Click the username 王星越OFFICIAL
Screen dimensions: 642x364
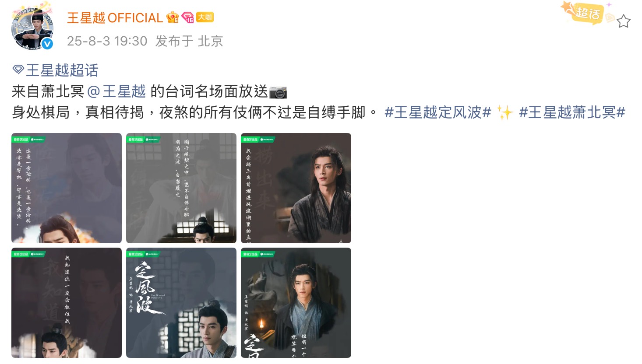[115, 18]
